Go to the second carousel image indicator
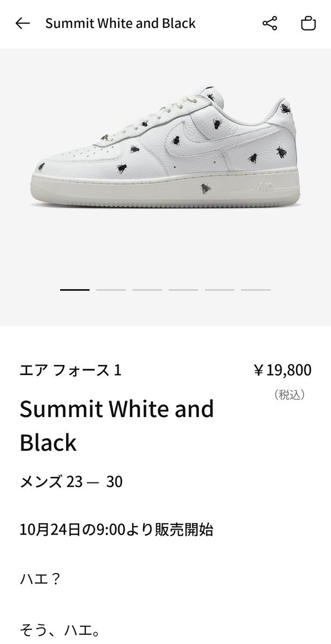Screen dimensions: 331x644 111,290
